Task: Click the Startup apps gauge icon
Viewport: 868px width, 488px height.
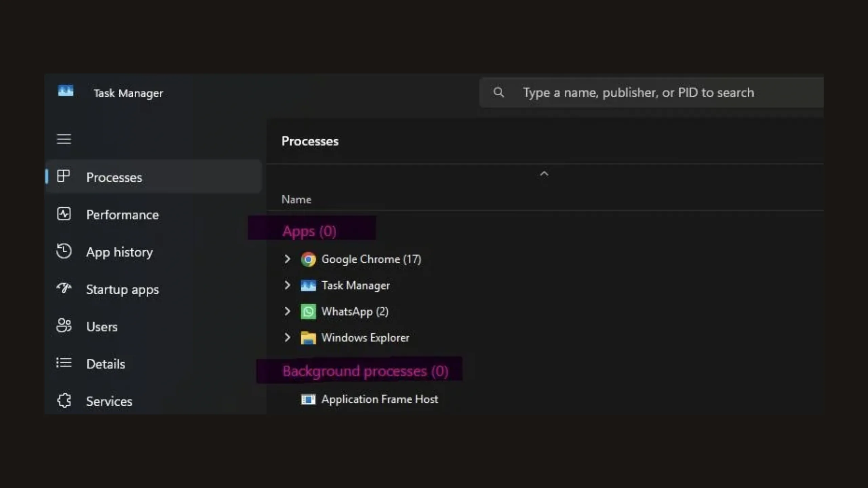Action: [64, 288]
